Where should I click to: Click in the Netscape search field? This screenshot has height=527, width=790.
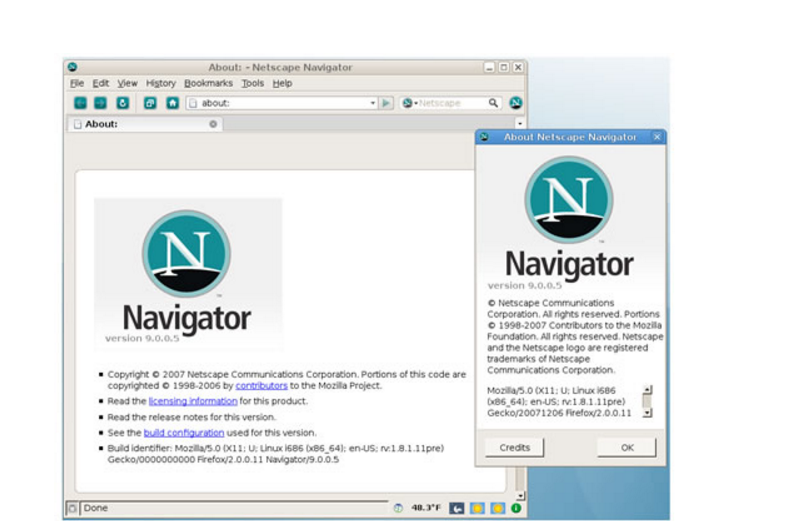click(452, 103)
